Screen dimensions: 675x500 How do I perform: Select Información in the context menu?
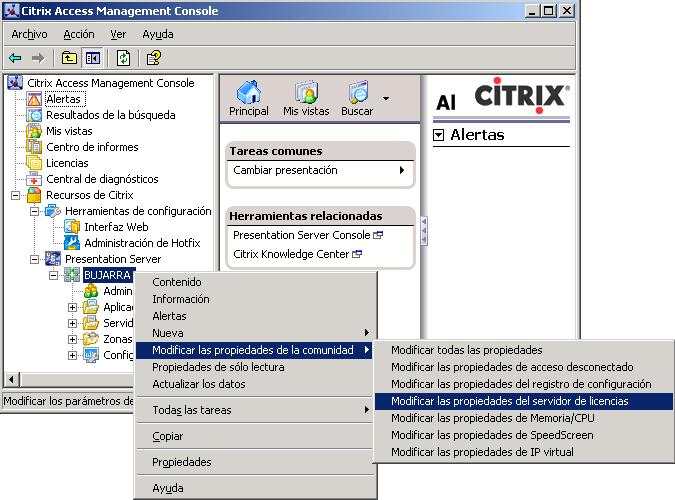point(256,299)
